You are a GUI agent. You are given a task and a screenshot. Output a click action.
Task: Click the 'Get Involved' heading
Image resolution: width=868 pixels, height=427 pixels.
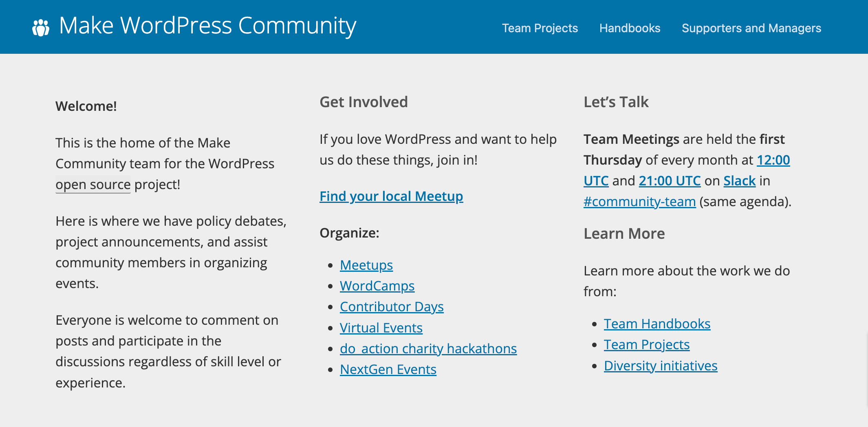[364, 102]
